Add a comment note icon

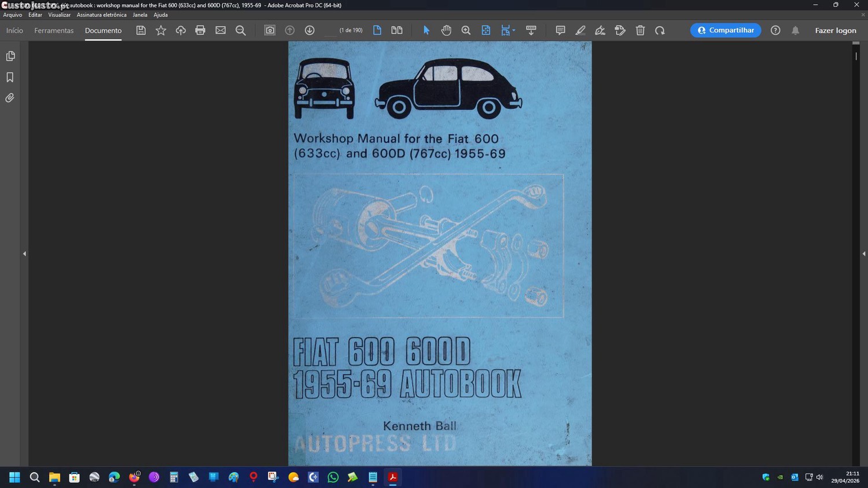[560, 31]
